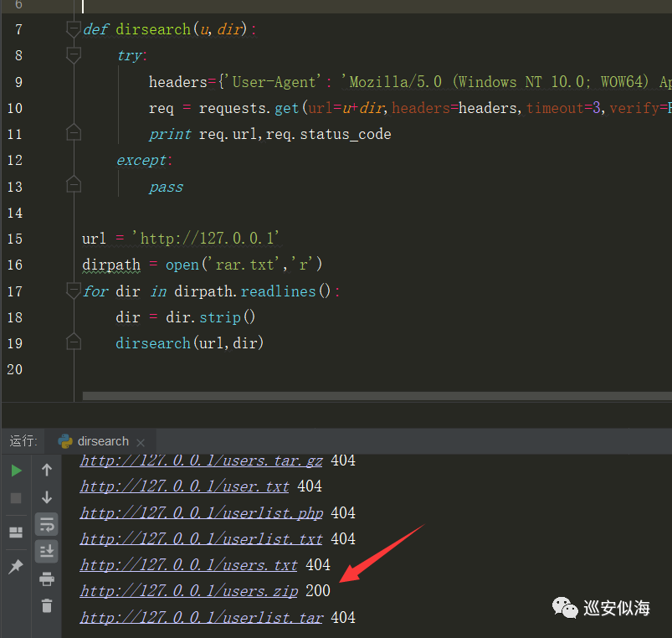The width and height of the screenshot is (672, 638).
Task: Toggle soft-wrap in run console
Action: [x=47, y=524]
